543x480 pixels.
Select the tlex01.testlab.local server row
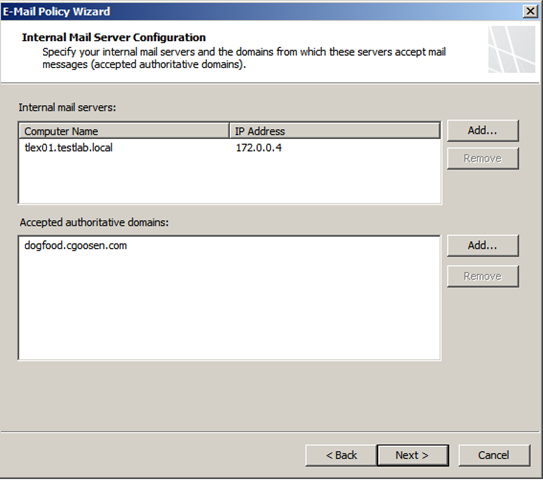[x=229, y=148]
